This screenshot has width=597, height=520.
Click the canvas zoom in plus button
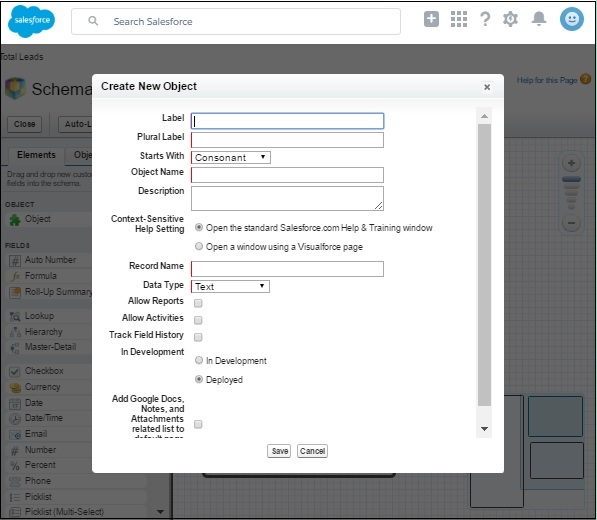(571, 163)
